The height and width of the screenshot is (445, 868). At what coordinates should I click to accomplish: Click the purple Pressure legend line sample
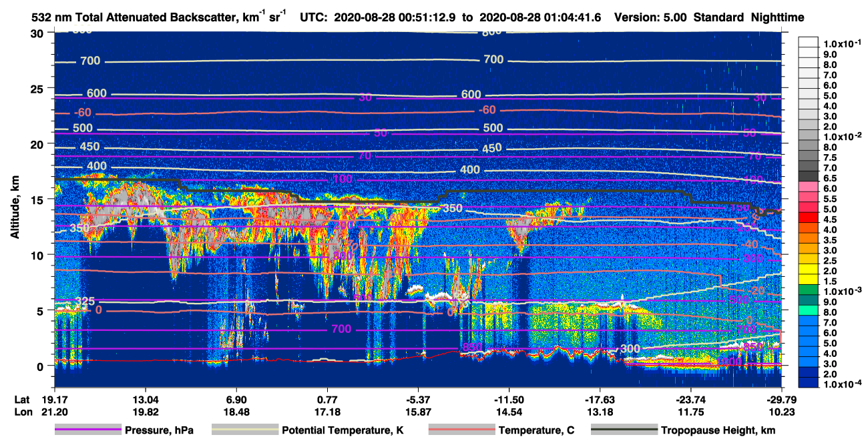(x=88, y=430)
